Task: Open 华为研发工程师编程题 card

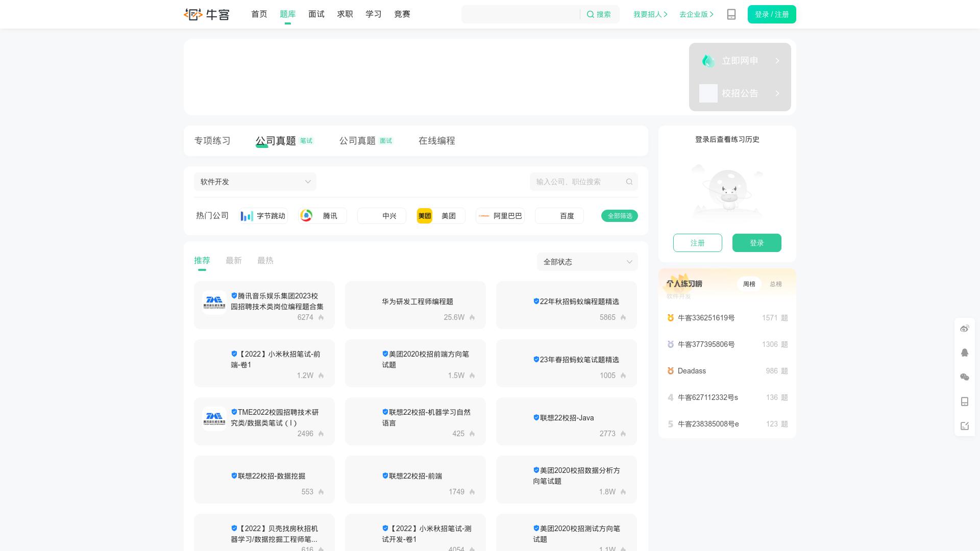Action: pyautogui.click(x=415, y=305)
